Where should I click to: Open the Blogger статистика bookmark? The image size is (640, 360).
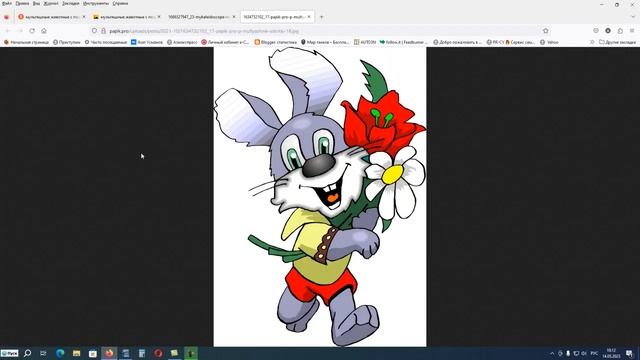pos(276,42)
